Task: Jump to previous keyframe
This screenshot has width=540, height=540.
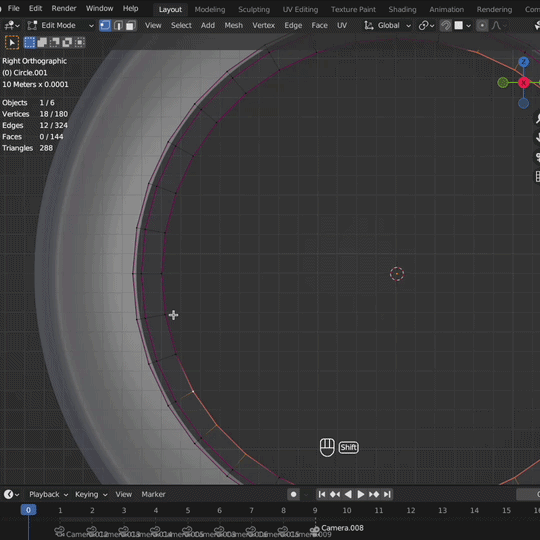Action: (x=335, y=495)
